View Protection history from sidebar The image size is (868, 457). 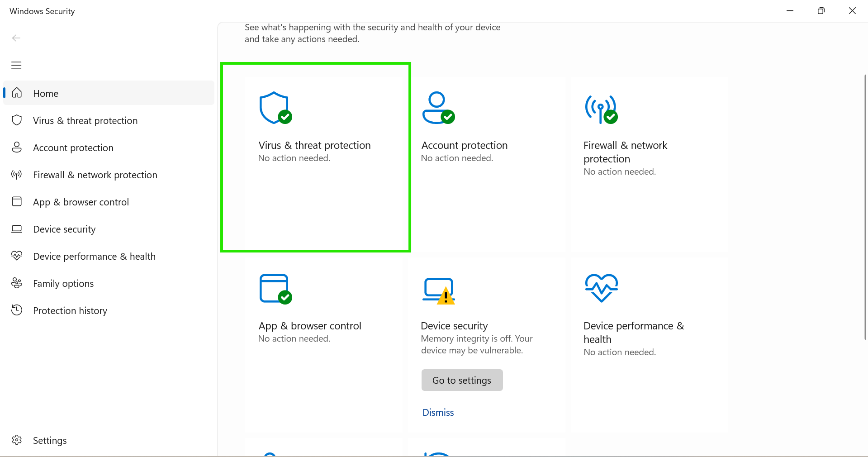point(109,310)
